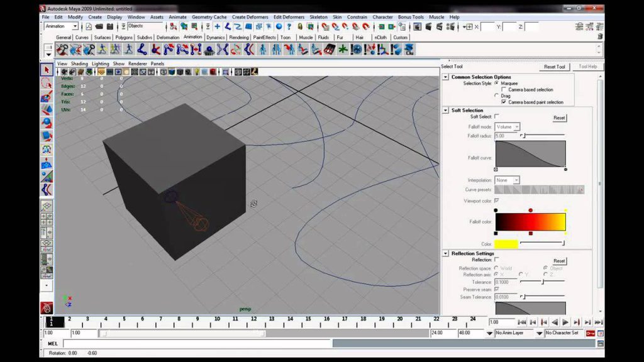
Task: Enable the Soft Select checkbox
Action: pyautogui.click(x=497, y=116)
